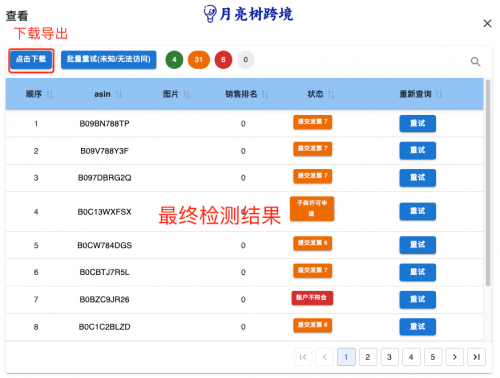This screenshot has height=378, width=500.
Task: Select page 4 in pagination
Action: pos(411,357)
